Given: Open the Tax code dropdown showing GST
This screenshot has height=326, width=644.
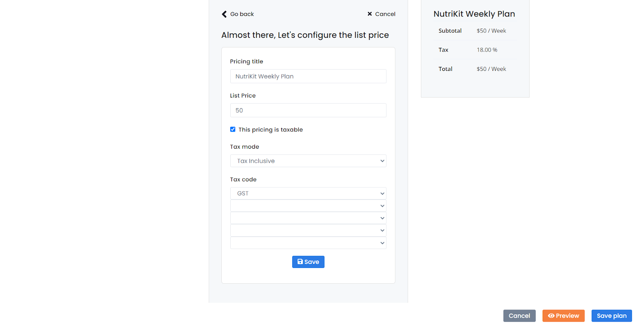Looking at the screenshot, I should coord(308,193).
